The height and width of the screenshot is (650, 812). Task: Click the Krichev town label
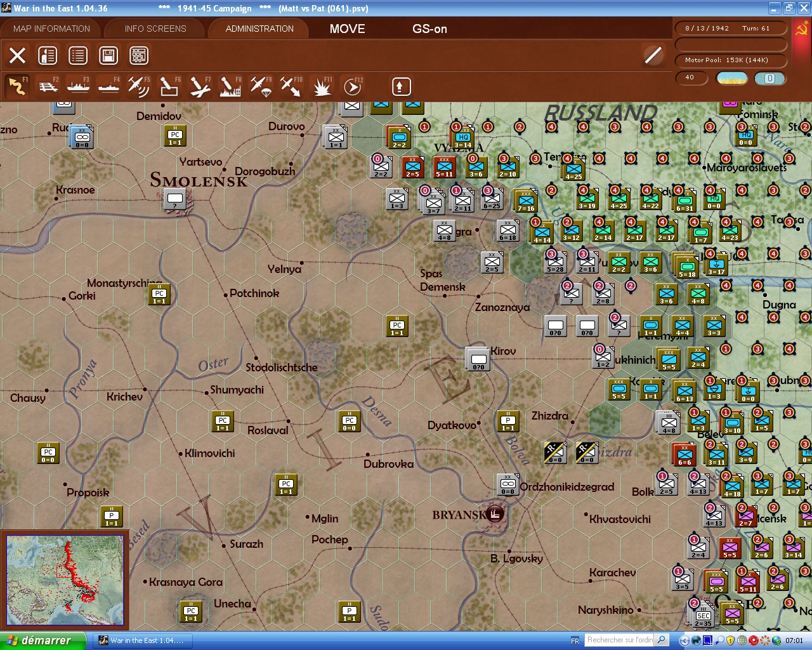pyautogui.click(x=124, y=397)
